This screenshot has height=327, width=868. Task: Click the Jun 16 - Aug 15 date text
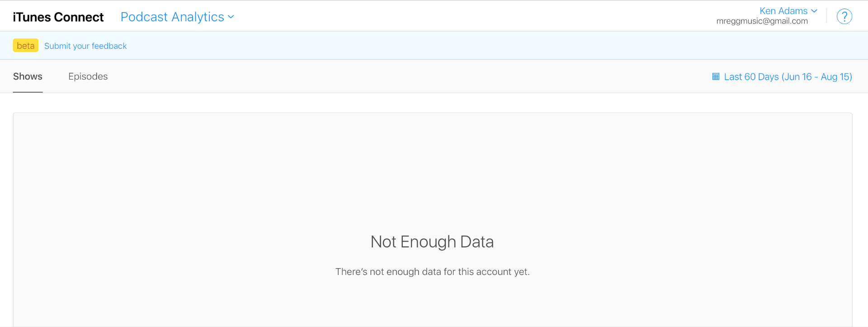[817, 77]
